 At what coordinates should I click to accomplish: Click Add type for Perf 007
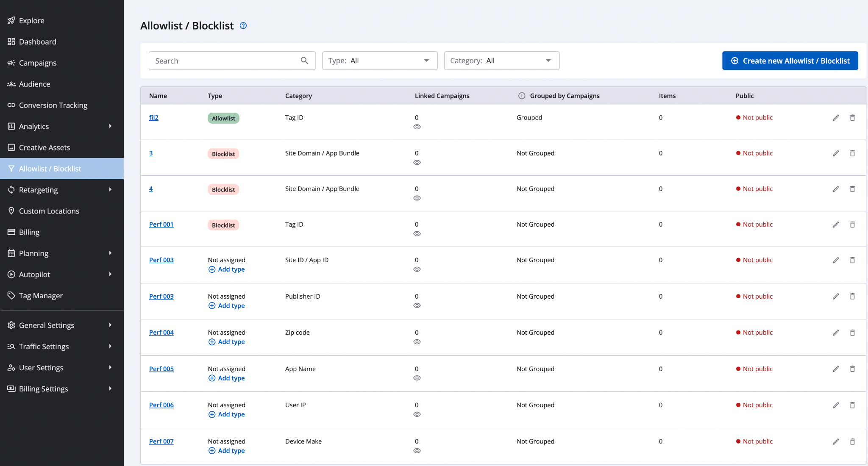[227, 451]
